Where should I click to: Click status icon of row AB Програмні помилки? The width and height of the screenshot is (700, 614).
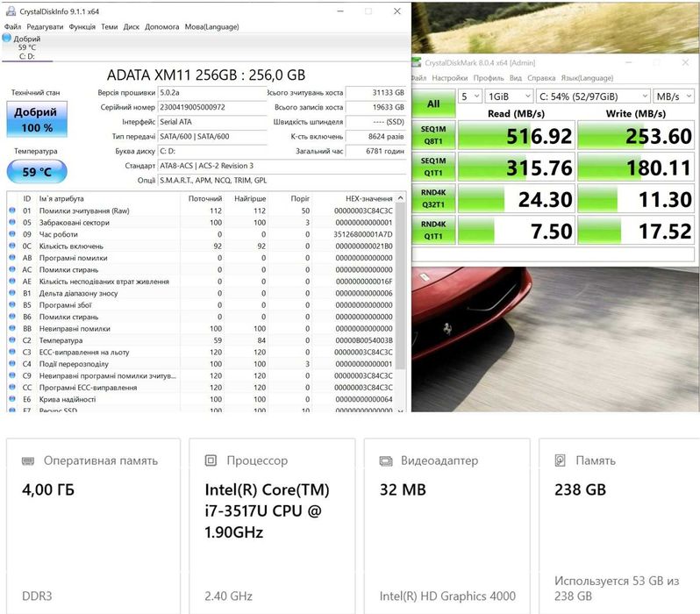[x=12, y=258]
